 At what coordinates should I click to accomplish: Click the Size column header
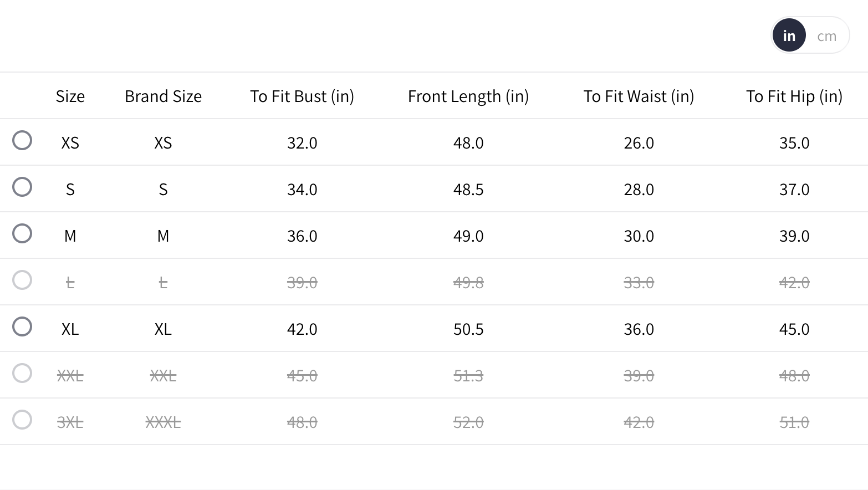click(x=70, y=96)
